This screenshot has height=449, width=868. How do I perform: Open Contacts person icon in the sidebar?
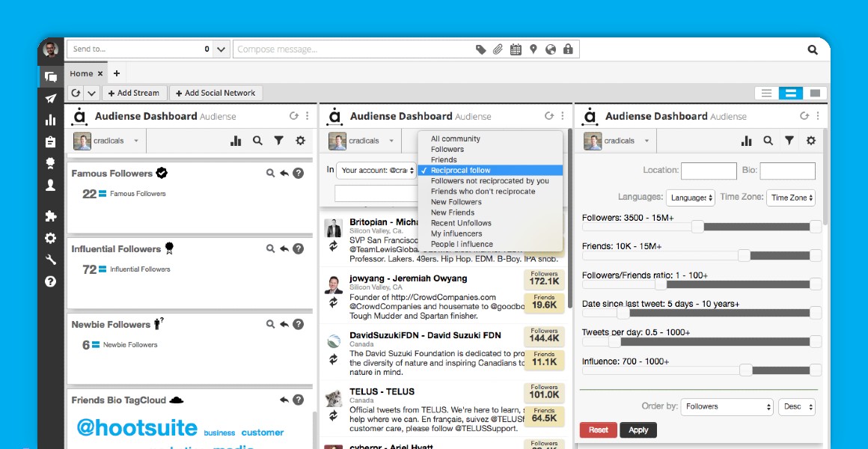(50, 185)
